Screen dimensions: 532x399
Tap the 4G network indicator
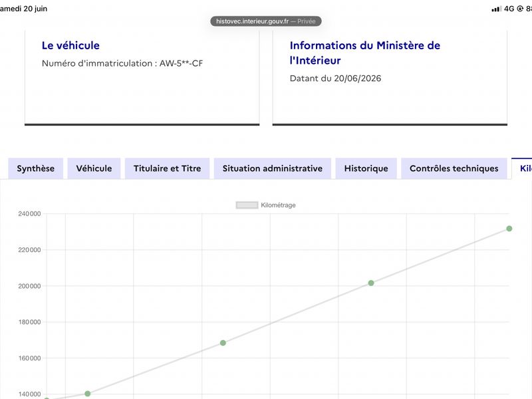click(509, 9)
